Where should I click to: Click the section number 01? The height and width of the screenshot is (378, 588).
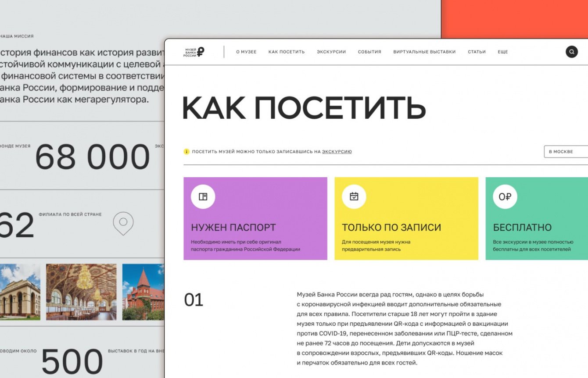click(x=194, y=300)
